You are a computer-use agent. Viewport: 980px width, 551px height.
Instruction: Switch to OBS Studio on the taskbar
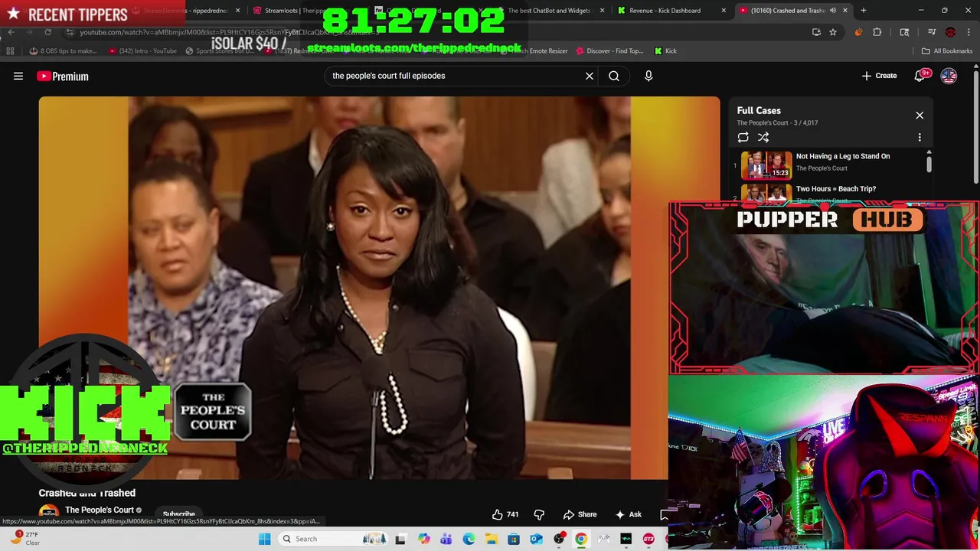pyautogui.click(x=559, y=539)
